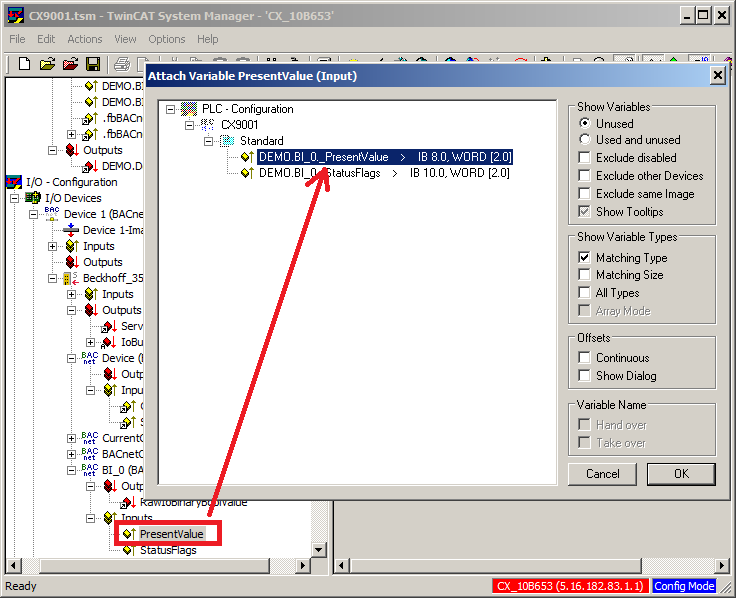The width and height of the screenshot is (736, 598).
Task: Click the TwinCAT application icon in title bar
Action: (x=15, y=15)
